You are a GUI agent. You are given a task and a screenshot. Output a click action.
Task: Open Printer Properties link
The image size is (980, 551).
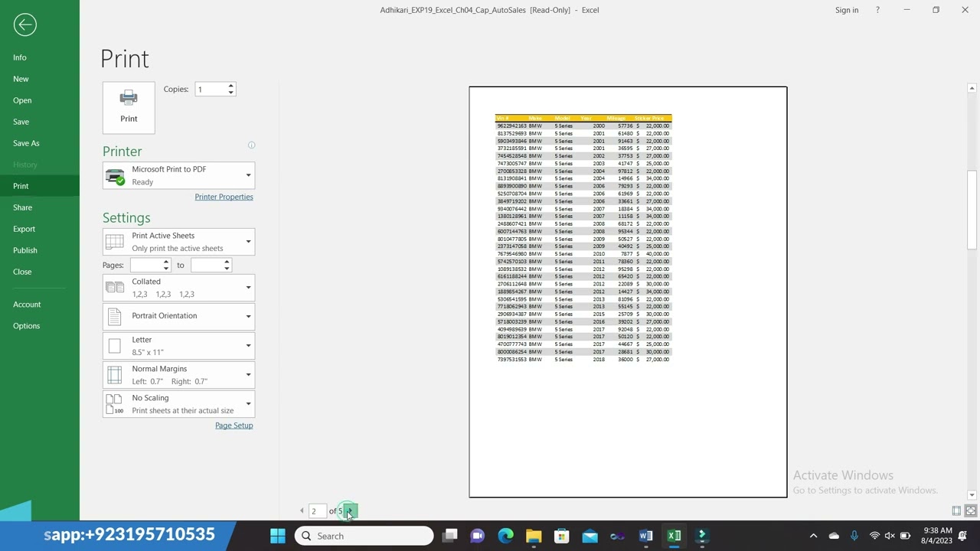click(224, 197)
